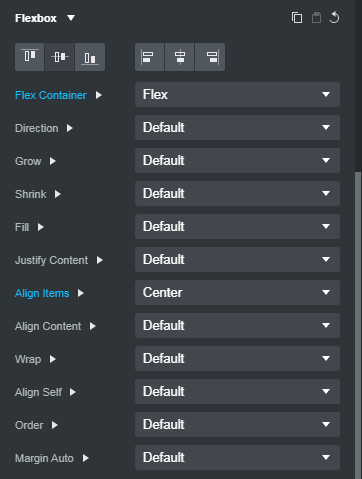Open the Wrap dropdown
This screenshot has height=479, width=362.
pos(237,359)
